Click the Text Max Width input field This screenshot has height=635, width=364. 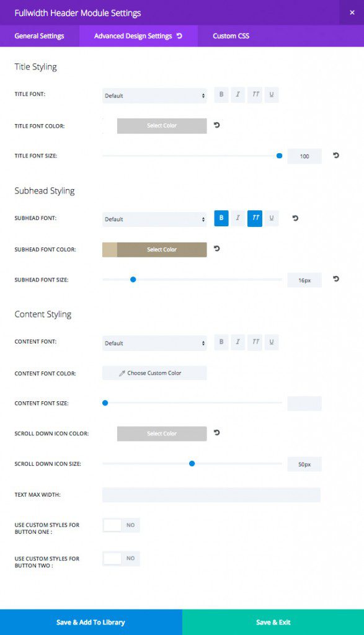(x=211, y=494)
